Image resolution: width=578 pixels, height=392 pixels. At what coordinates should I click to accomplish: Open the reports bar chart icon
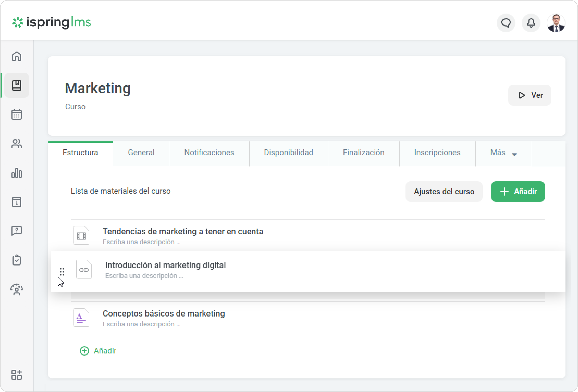17,173
